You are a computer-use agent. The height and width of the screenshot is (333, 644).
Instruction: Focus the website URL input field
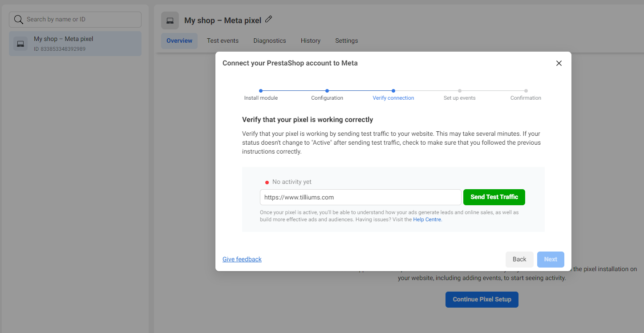click(x=360, y=197)
